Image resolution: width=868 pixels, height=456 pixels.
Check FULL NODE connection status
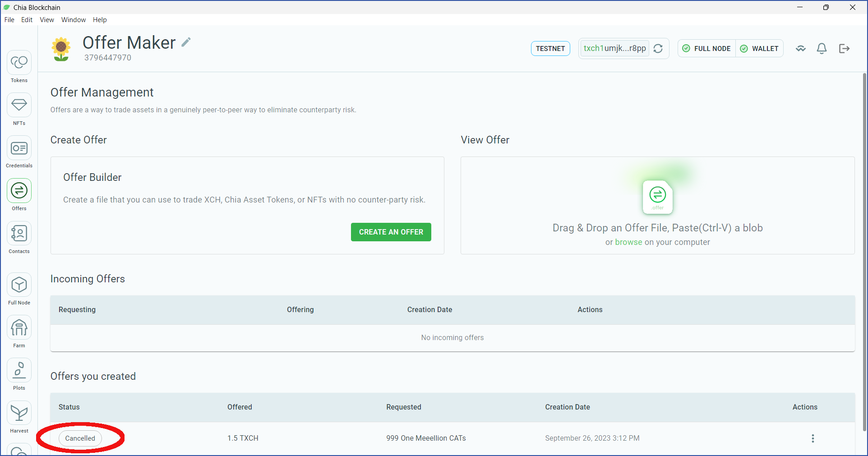[706, 48]
